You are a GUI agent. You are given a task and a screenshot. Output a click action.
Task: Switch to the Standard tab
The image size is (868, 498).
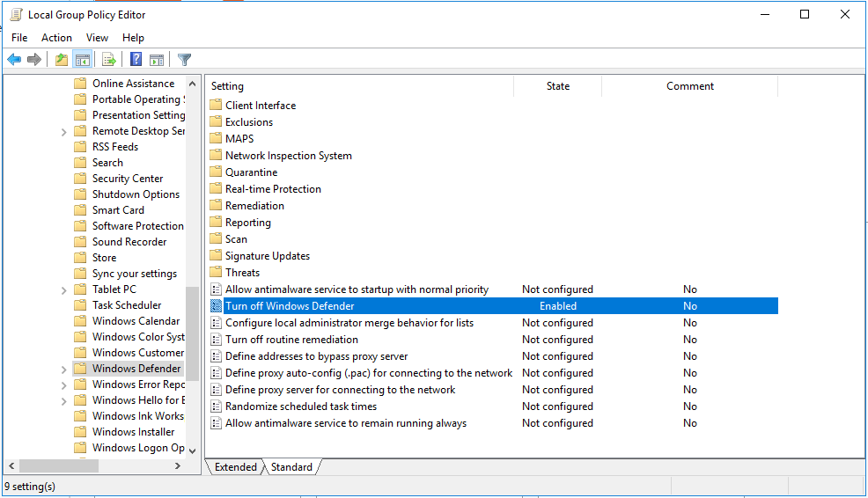291,467
